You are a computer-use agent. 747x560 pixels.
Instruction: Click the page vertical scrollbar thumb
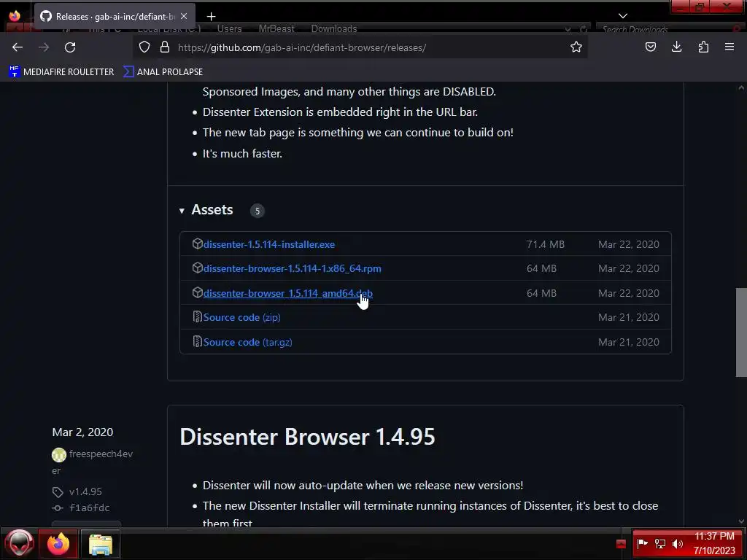741,332
